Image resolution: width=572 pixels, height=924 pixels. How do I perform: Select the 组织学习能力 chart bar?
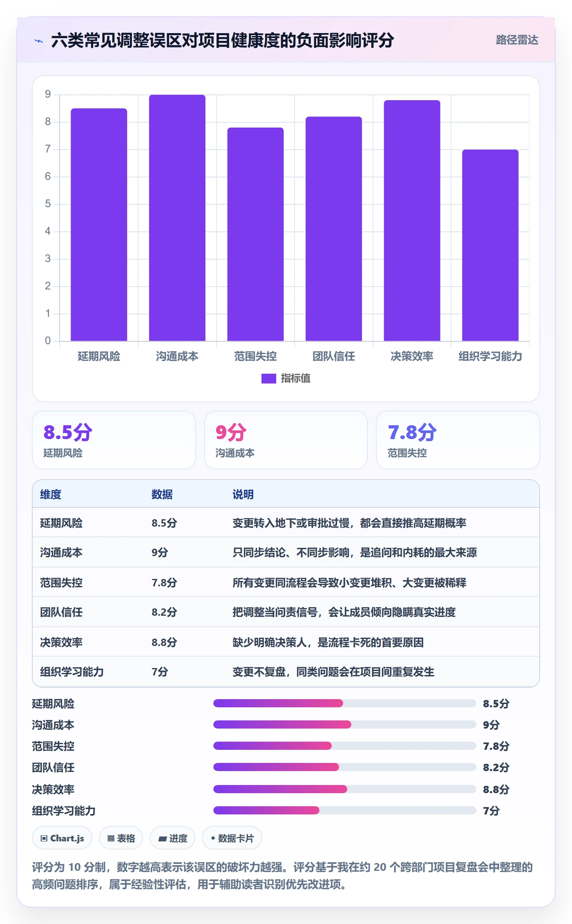(x=490, y=245)
